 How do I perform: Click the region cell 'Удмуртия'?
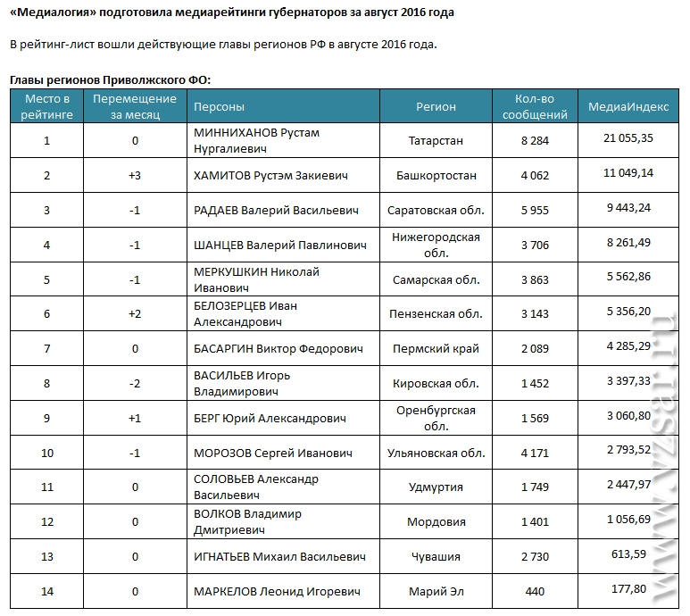point(436,487)
